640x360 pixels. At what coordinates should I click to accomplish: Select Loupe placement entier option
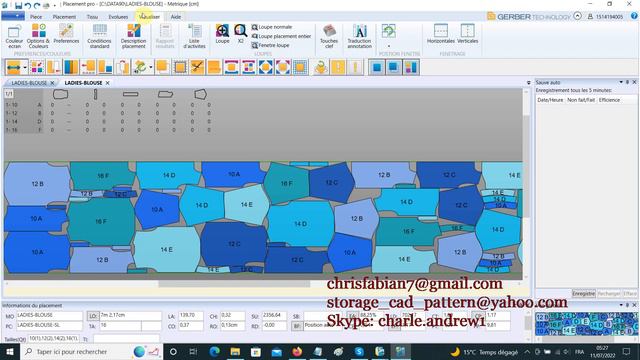pos(281,36)
